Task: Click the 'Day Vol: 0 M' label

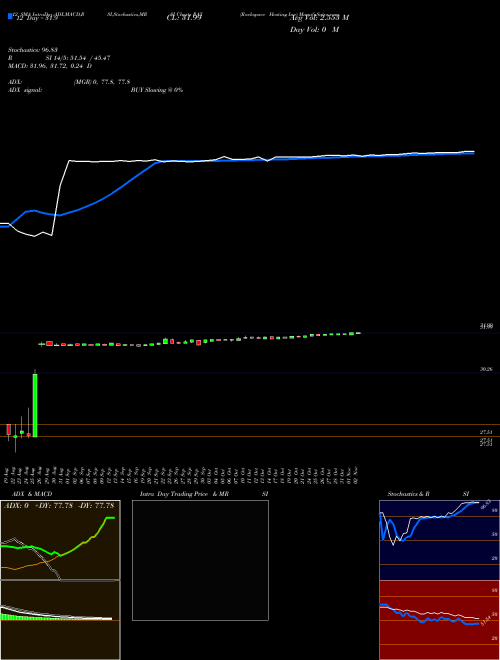Action: tap(314, 30)
